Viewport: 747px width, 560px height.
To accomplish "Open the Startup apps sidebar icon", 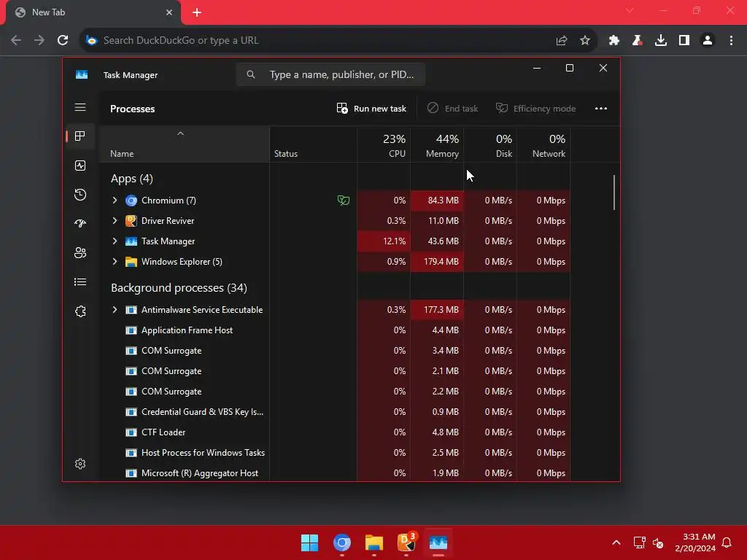I will (x=80, y=223).
